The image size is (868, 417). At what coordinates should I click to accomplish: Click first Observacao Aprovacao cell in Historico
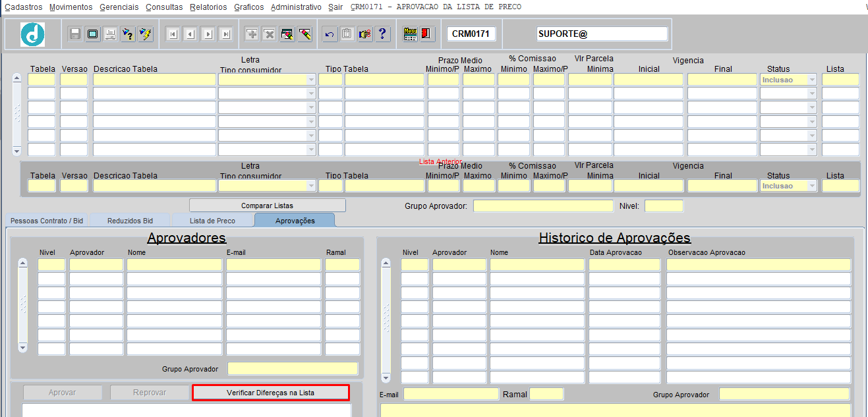pyautogui.click(x=758, y=264)
